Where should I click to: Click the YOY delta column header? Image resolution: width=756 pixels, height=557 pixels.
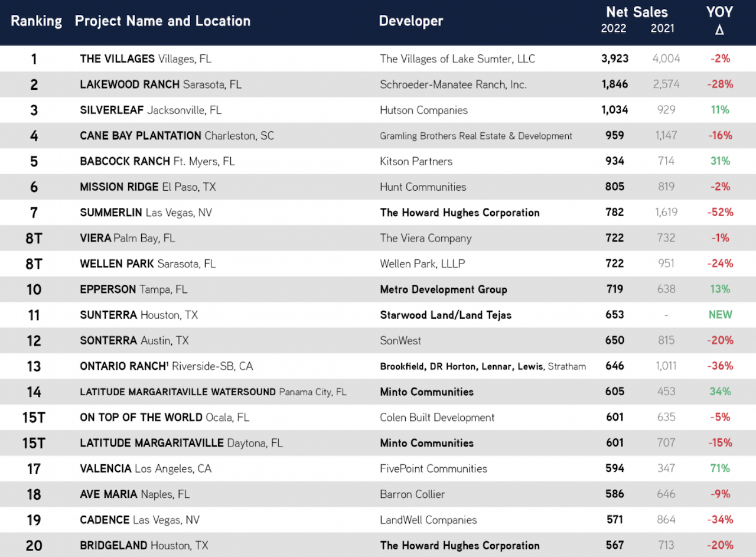pos(719,20)
